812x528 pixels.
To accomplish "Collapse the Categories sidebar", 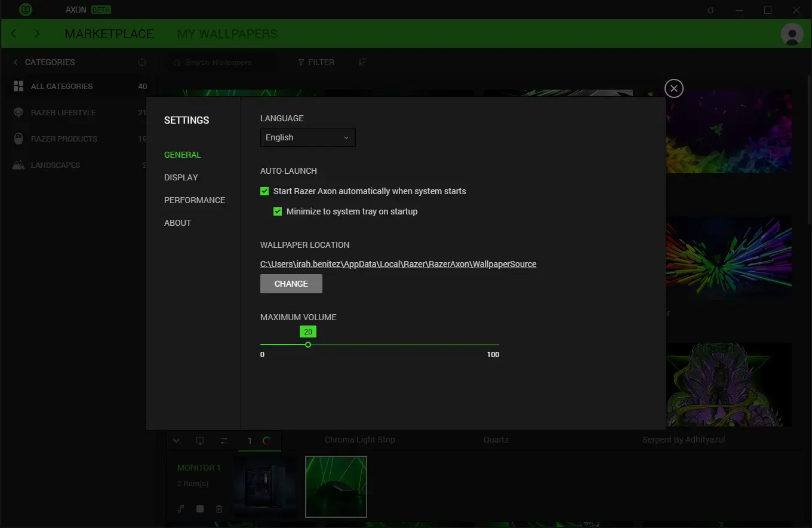I will click(x=16, y=62).
